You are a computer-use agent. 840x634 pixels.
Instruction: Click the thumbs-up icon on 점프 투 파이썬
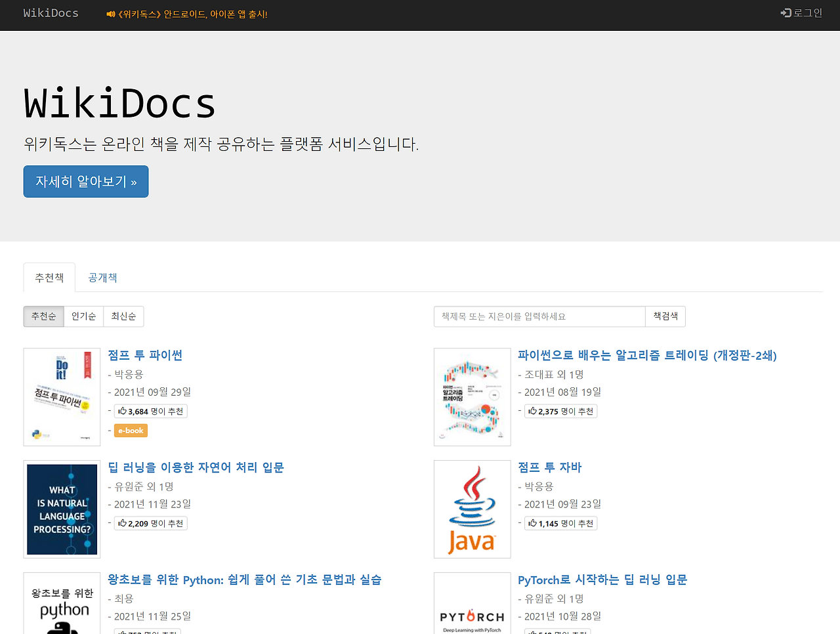121,411
